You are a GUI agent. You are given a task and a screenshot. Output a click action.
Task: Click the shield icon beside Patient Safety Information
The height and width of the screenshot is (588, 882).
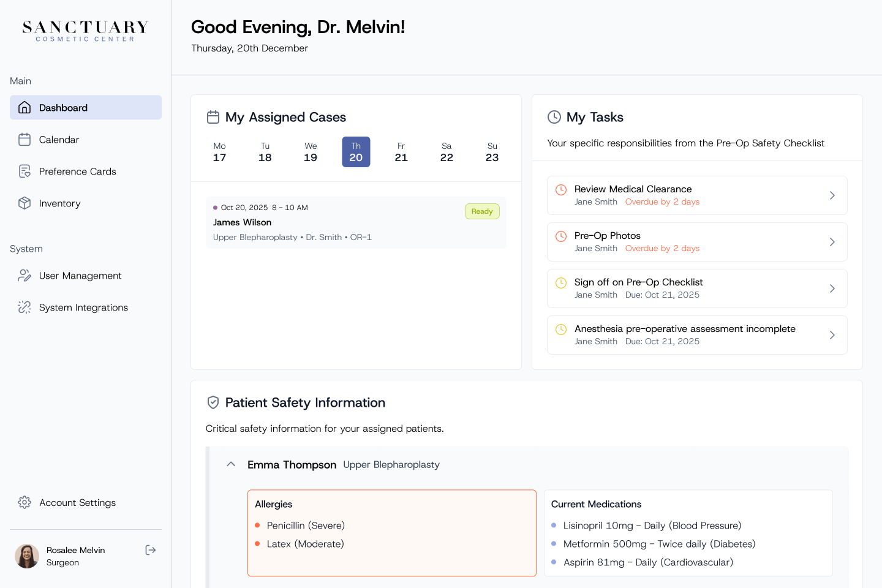[x=213, y=402]
